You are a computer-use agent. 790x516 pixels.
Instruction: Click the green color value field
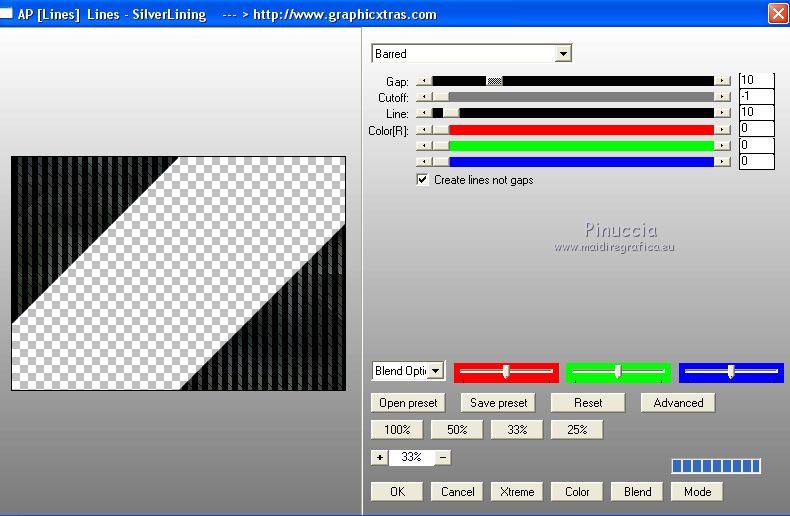[756, 145]
